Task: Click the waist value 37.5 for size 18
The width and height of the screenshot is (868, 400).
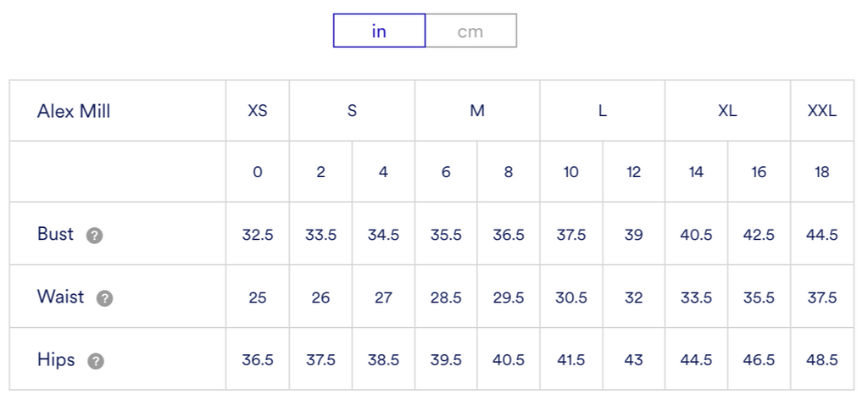Action: point(821,297)
